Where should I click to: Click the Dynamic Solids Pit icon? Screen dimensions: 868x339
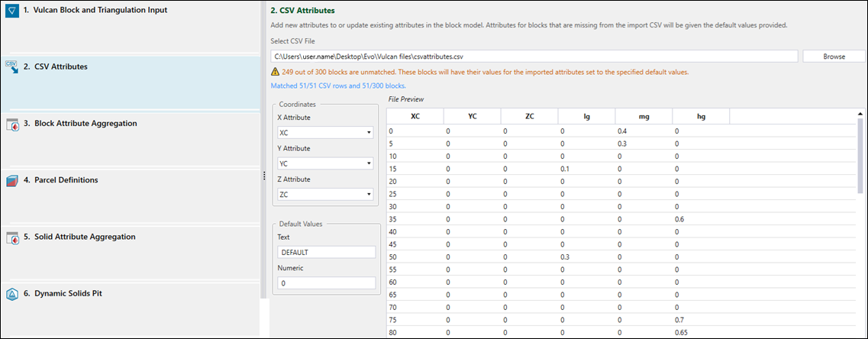[x=12, y=294]
